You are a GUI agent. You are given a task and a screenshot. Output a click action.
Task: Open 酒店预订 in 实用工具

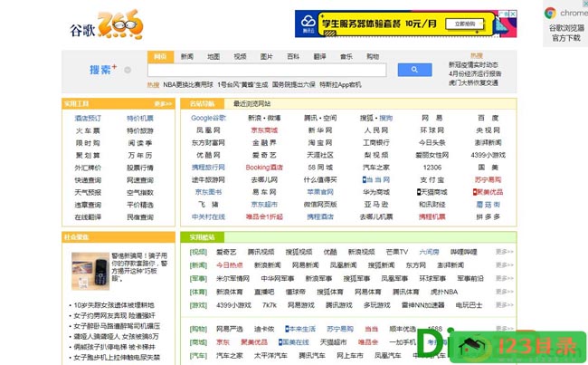pyautogui.click(x=88, y=119)
